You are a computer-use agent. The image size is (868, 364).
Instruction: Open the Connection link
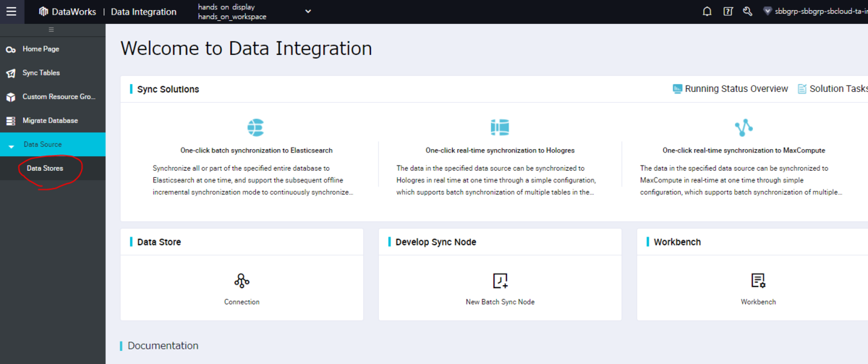(x=242, y=302)
